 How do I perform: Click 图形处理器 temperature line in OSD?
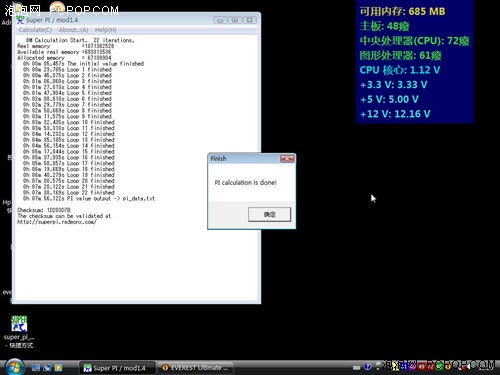tap(400, 55)
